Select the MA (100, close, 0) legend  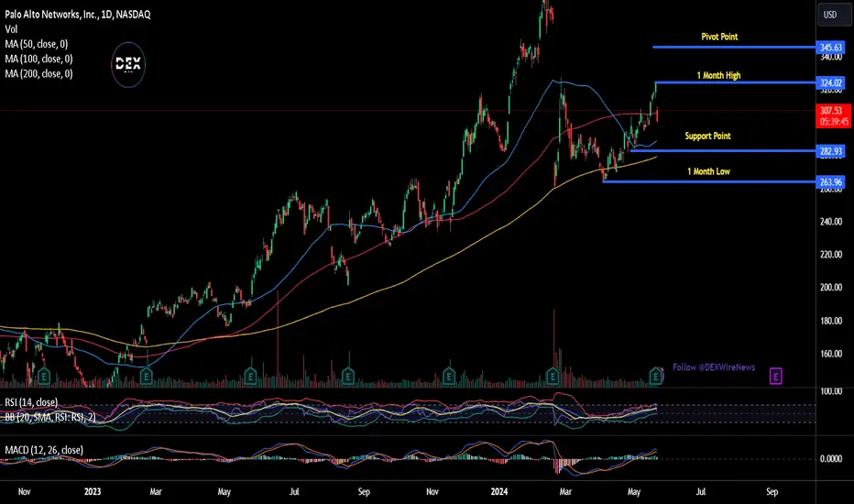coord(38,59)
